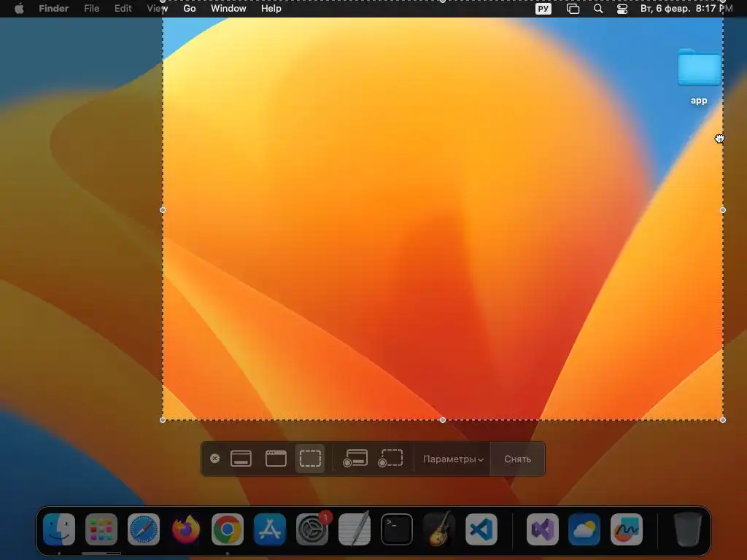Open Control Center

point(622,9)
